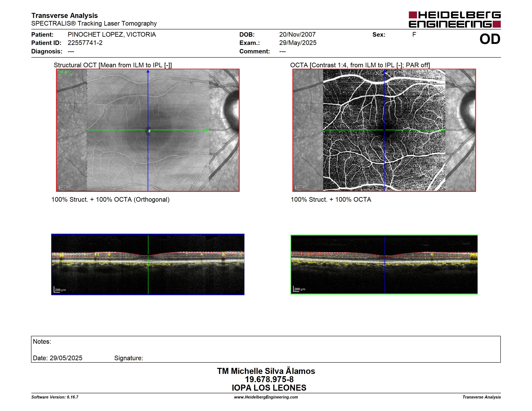The width and height of the screenshot is (532, 411).
Task: Click the Transverse Analysis title
Action: coord(64,16)
